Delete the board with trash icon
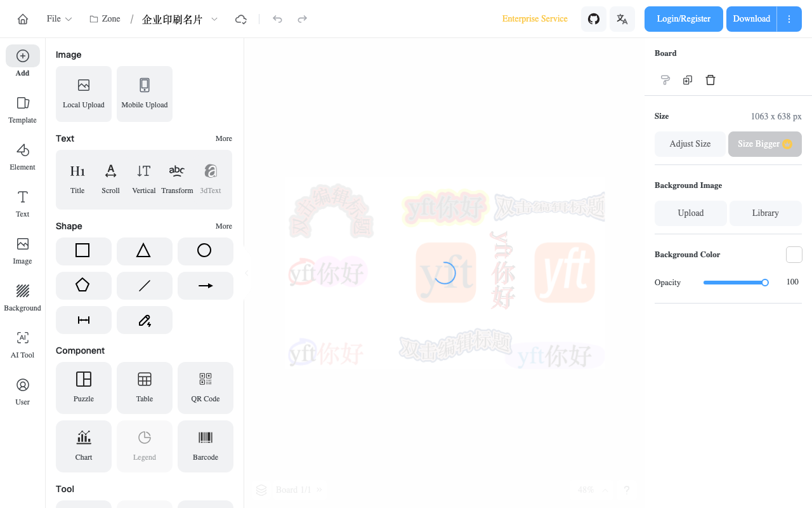Image resolution: width=812 pixels, height=508 pixels. point(710,80)
